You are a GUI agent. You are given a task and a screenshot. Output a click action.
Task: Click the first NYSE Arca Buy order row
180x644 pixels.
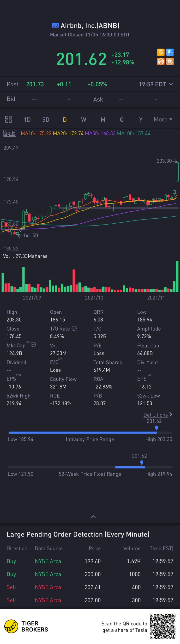tap(90, 561)
